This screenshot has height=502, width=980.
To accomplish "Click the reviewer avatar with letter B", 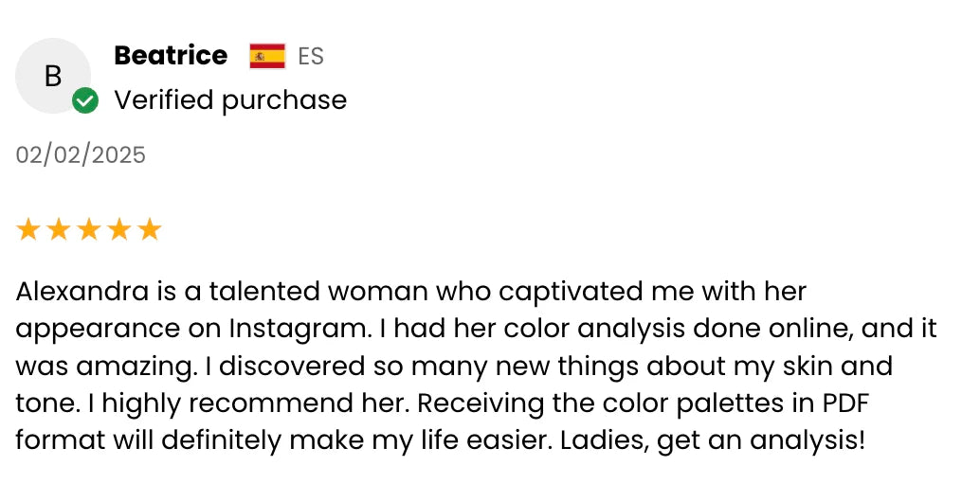I will point(53,76).
